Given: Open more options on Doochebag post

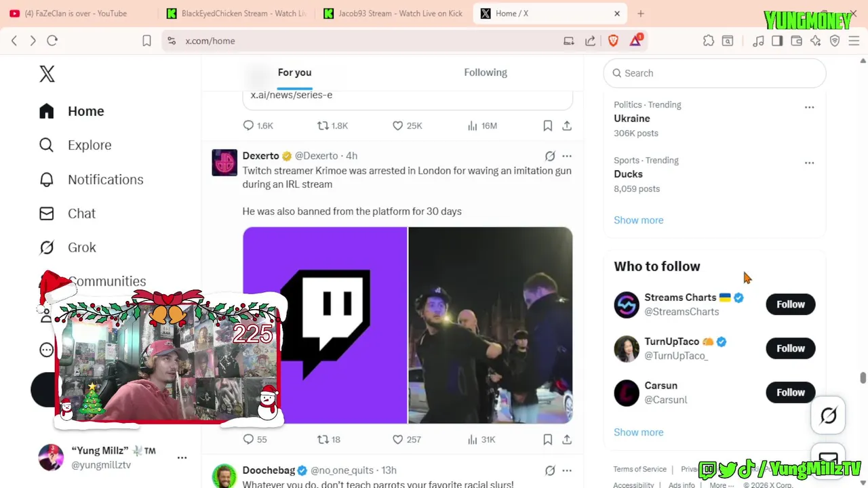Looking at the screenshot, I should point(567,470).
